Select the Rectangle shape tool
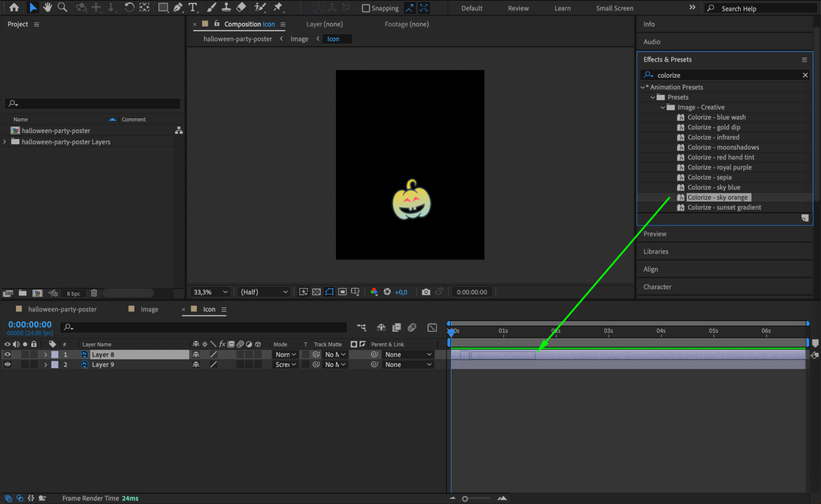Screen dimensions: 821x504 click(163, 7)
